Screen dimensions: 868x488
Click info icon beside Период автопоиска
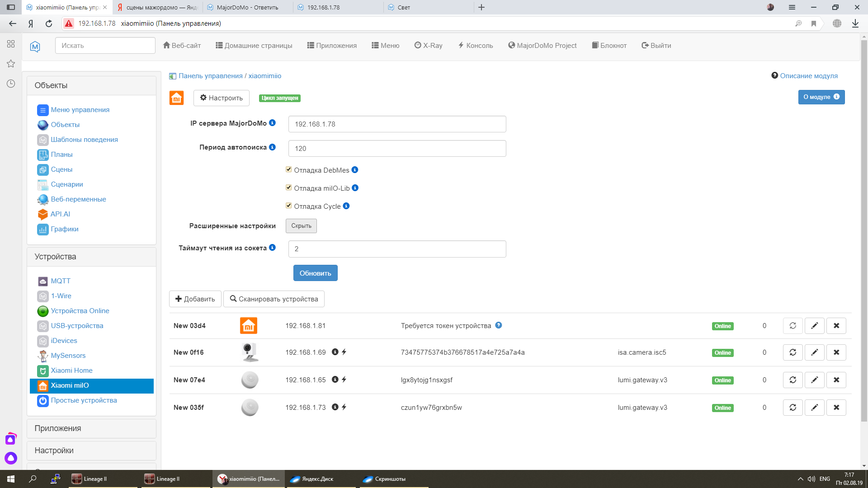272,147
